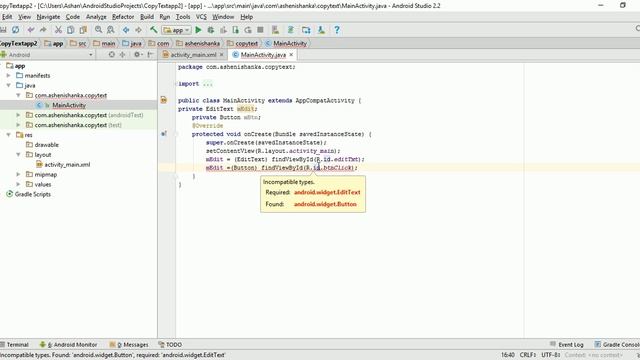The width and height of the screenshot is (640, 360).
Task: Open the project panel gear settings
Action: tap(137, 55)
